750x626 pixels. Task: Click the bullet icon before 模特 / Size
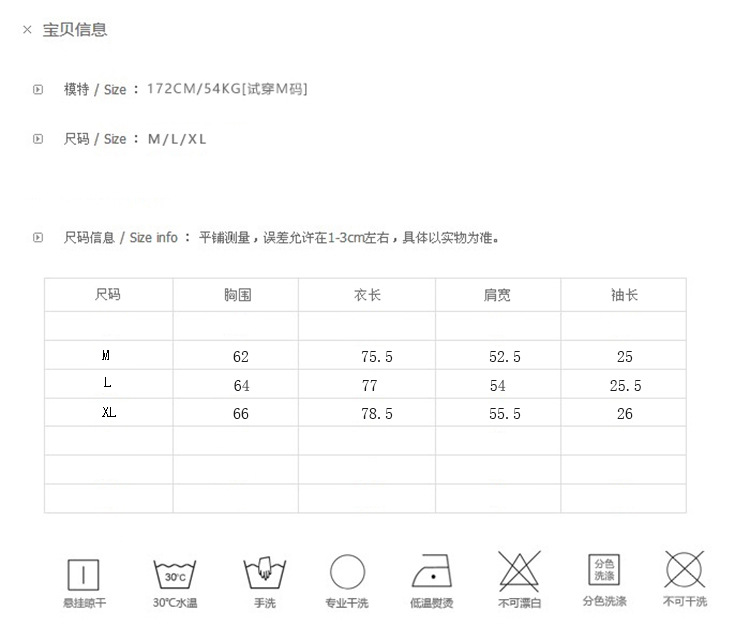pyautogui.click(x=38, y=89)
